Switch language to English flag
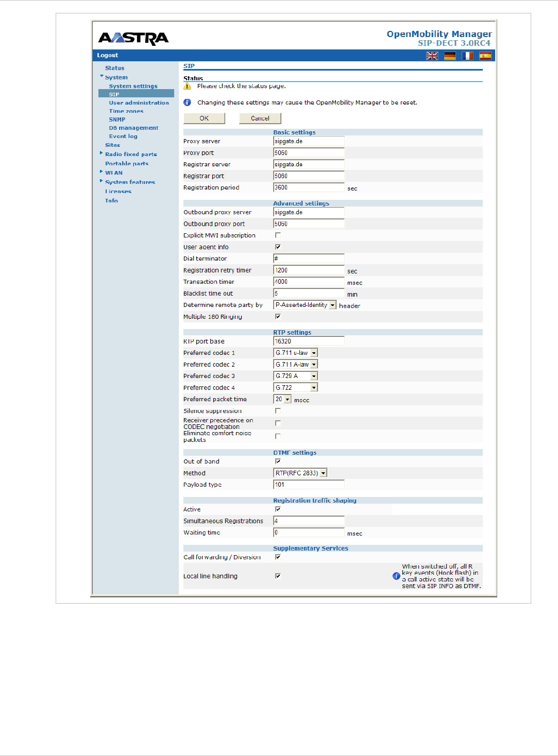 [x=432, y=56]
